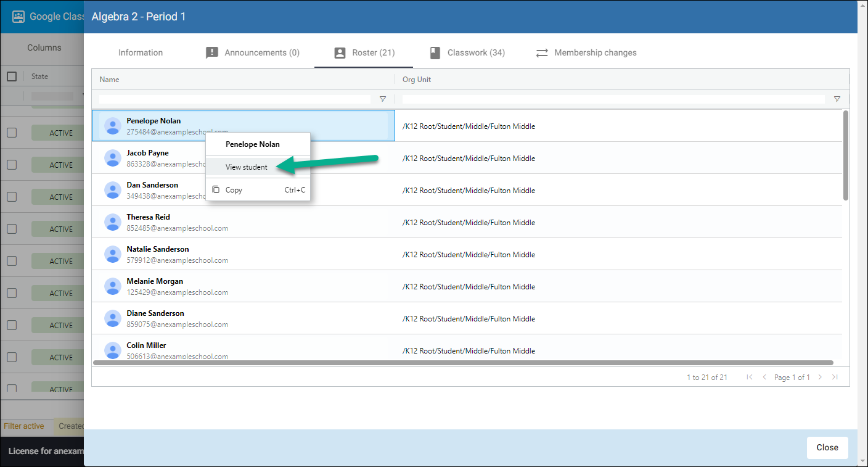Click the copy icon in context menu
This screenshot has width=868, height=467.
[216, 190]
